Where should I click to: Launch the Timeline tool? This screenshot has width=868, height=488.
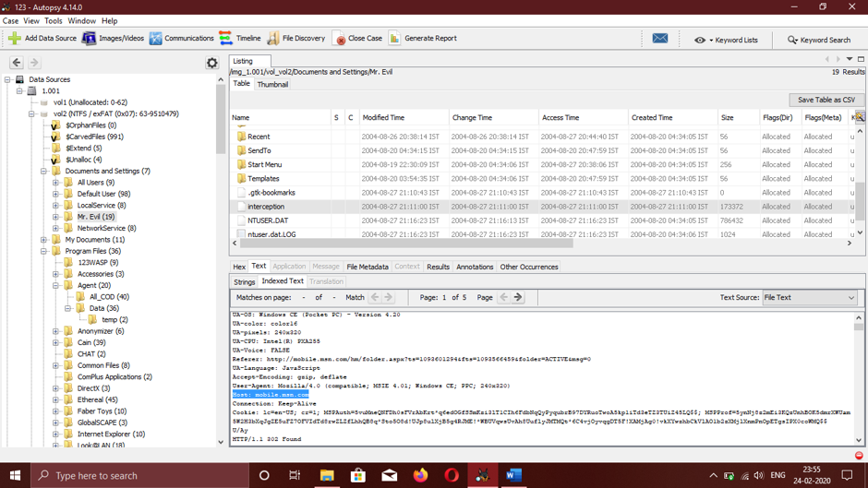[x=226, y=39]
